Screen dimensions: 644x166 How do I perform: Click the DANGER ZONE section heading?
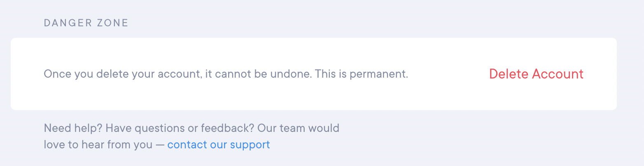[x=86, y=23]
